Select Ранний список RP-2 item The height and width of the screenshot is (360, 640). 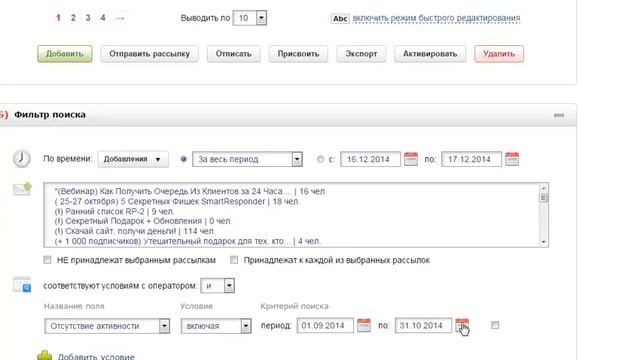point(114,211)
